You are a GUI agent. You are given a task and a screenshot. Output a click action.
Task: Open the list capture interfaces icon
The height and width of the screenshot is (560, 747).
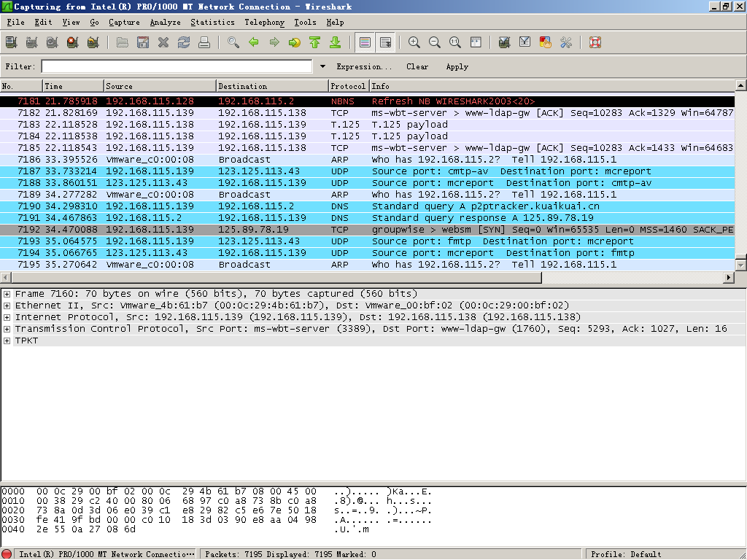click(x=12, y=42)
